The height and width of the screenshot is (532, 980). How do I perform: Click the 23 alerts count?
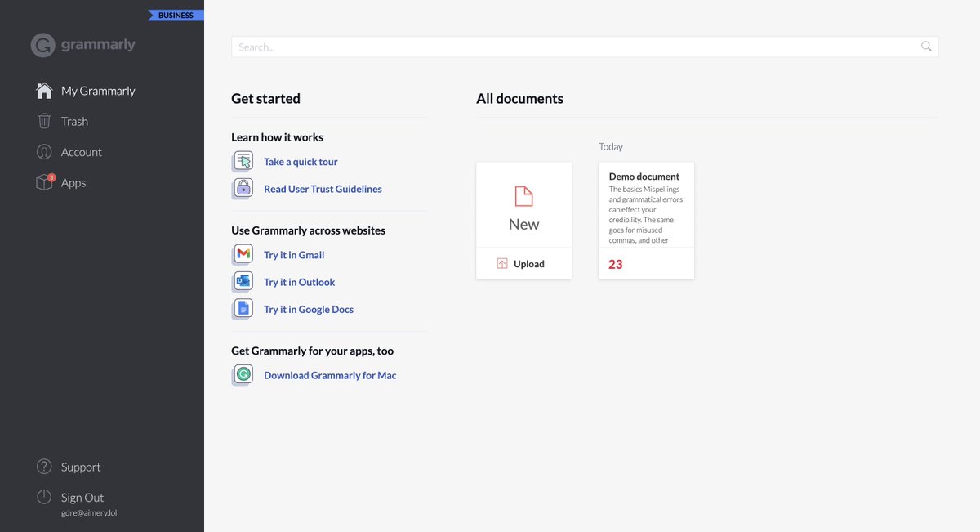click(x=616, y=264)
